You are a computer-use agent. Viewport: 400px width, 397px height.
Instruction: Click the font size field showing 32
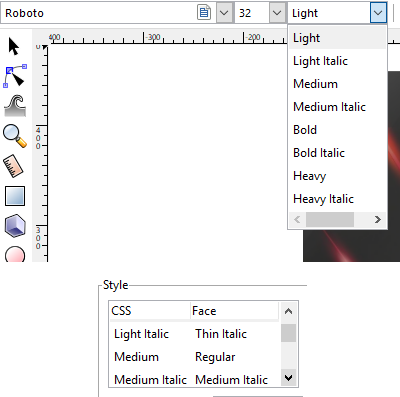click(252, 13)
